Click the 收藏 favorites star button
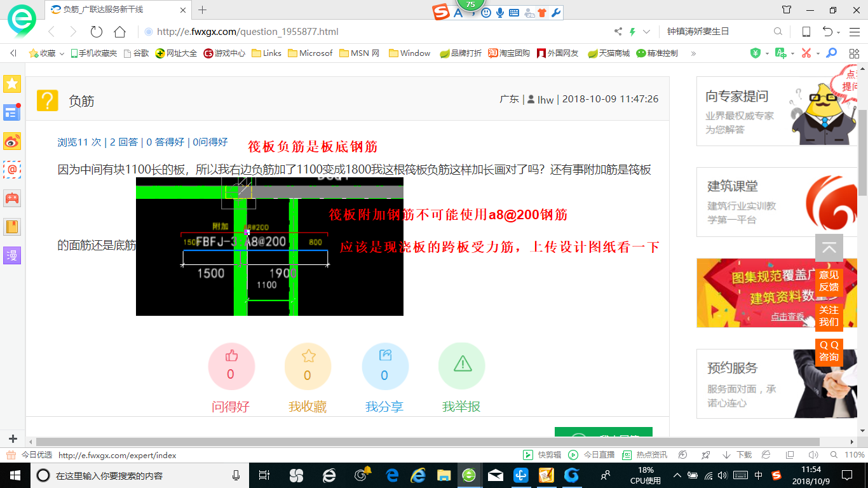 [x=43, y=53]
